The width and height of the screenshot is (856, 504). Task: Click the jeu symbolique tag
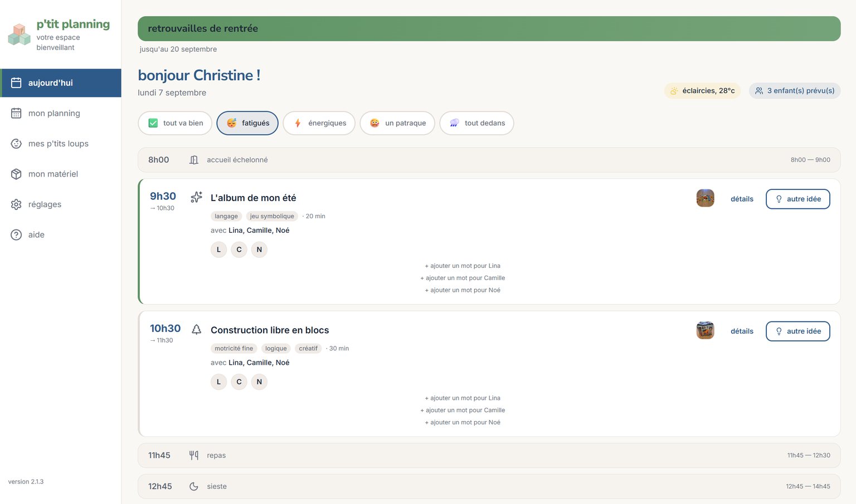(272, 216)
